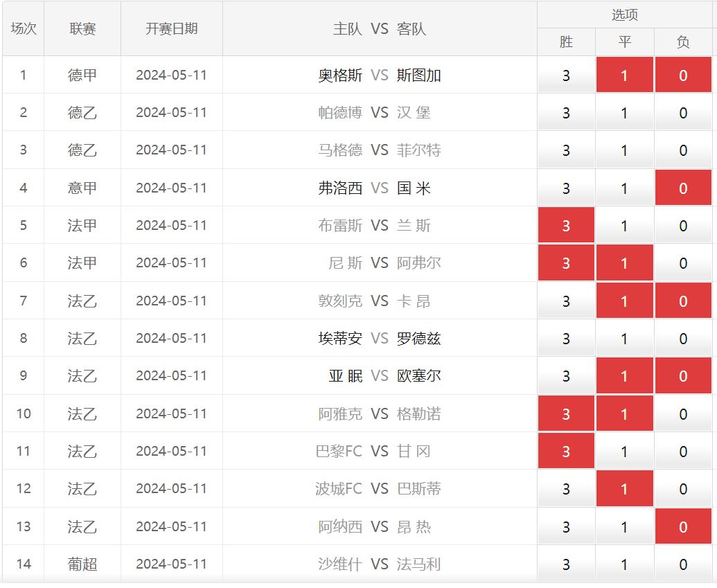Select 胜 (3) for 沙维什 VS 法马利
The width and height of the screenshot is (717, 588).
tap(566, 564)
